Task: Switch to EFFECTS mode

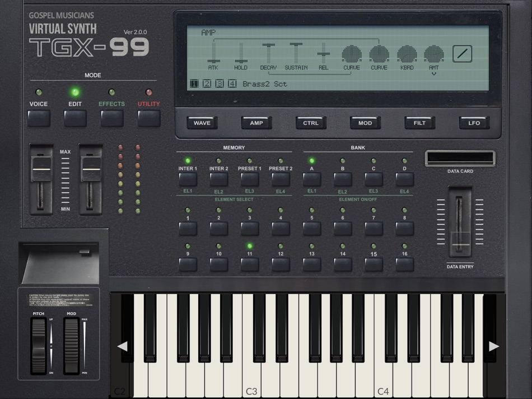Action: pyautogui.click(x=111, y=118)
